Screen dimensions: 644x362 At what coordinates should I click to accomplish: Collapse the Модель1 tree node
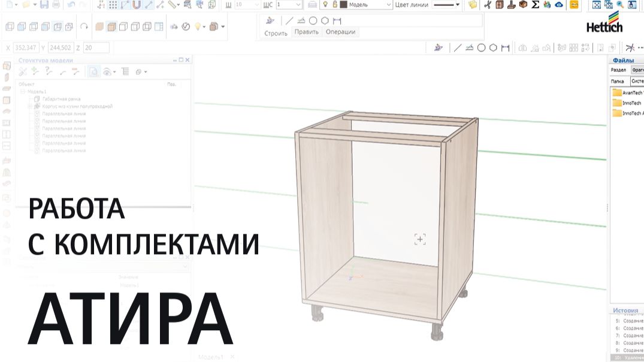click(x=23, y=92)
